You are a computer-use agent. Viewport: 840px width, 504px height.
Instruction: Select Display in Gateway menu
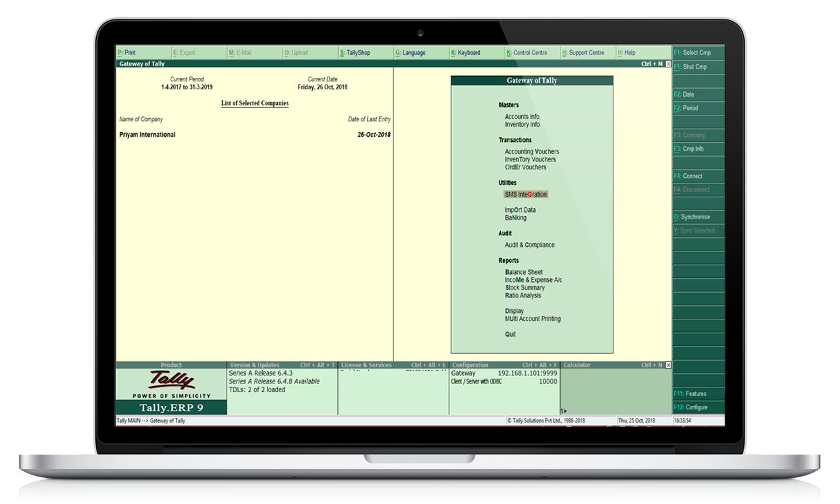tap(514, 311)
